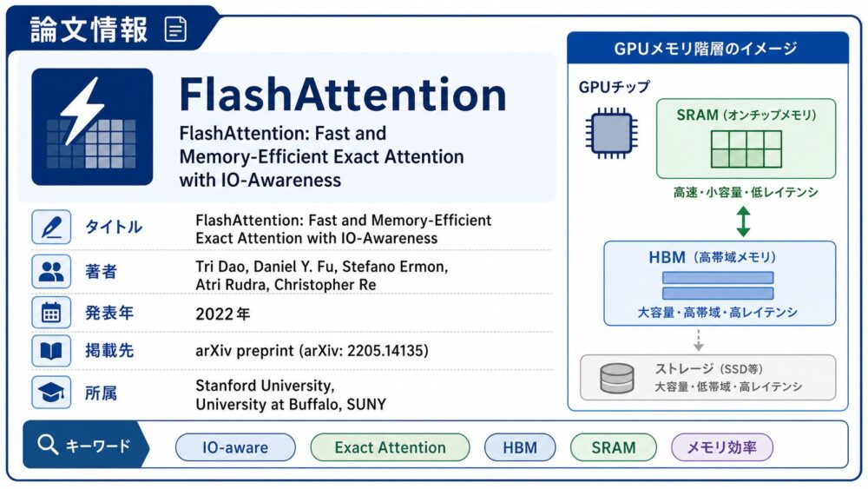Click the calendar icon for 発表年
868x489 pixels.
pyautogui.click(x=51, y=313)
